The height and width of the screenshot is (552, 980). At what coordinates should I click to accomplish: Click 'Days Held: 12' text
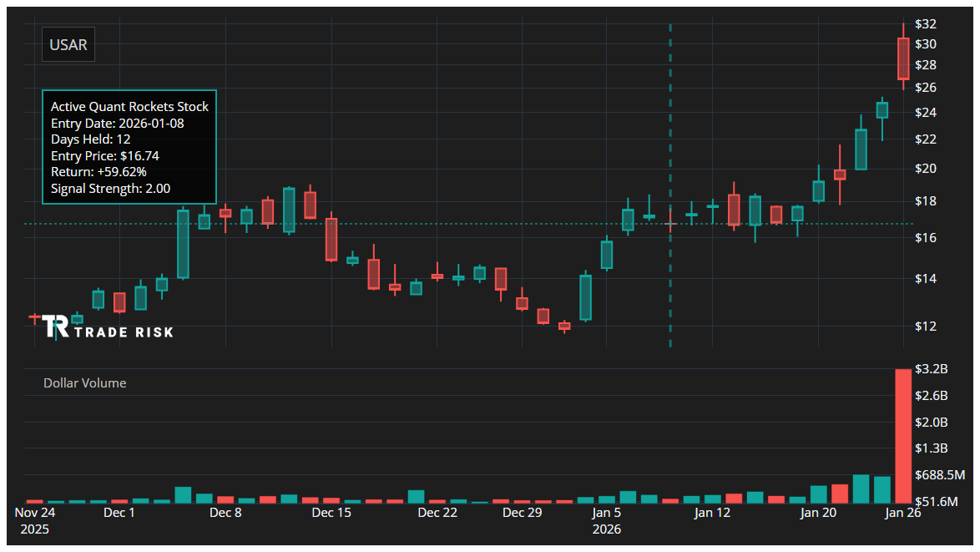tap(91, 139)
